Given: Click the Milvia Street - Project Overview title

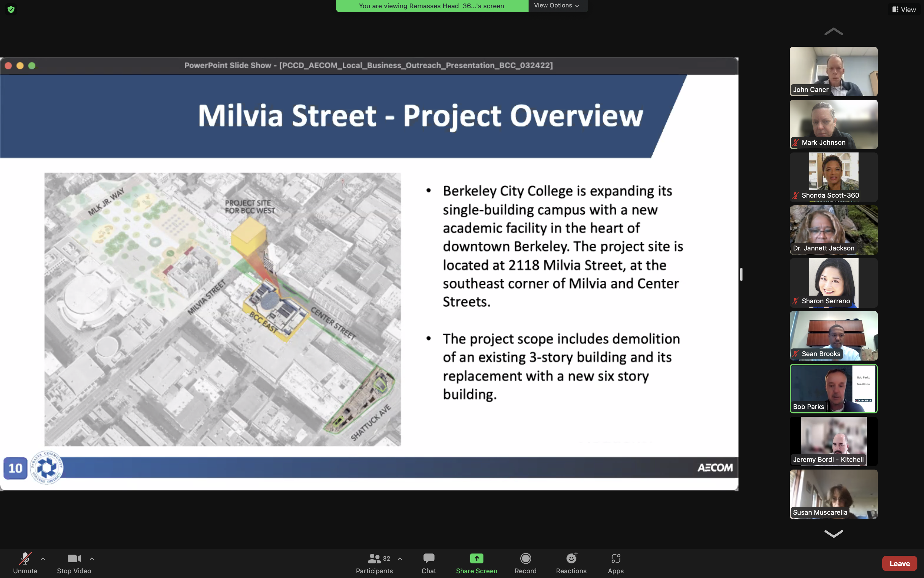Looking at the screenshot, I should point(420,115).
